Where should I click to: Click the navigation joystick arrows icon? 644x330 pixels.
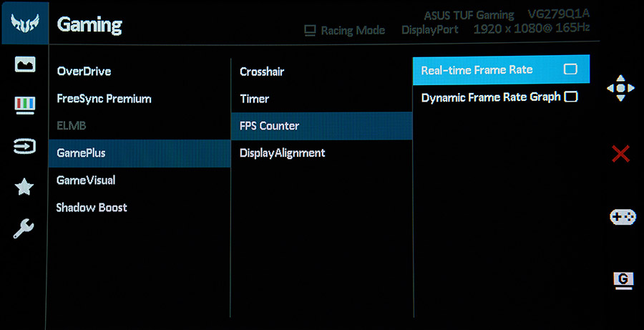(620, 88)
